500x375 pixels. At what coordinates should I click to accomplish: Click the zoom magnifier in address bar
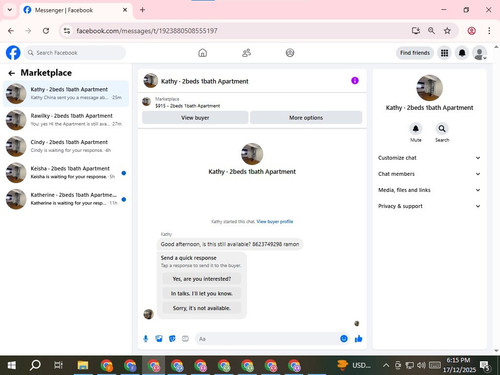tap(431, 31)
